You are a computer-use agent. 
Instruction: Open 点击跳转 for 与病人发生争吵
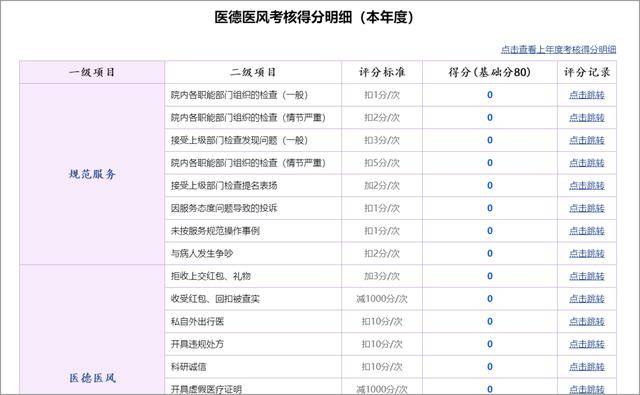[587, 254]
